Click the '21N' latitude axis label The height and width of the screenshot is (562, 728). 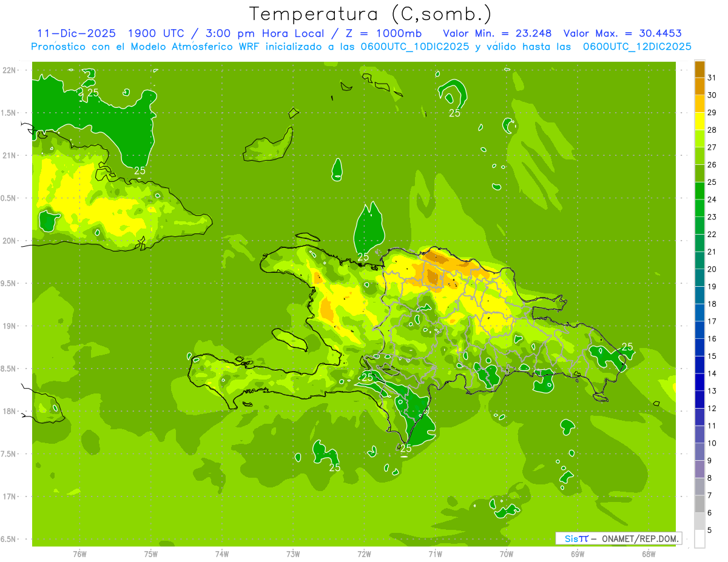point(10,155)
